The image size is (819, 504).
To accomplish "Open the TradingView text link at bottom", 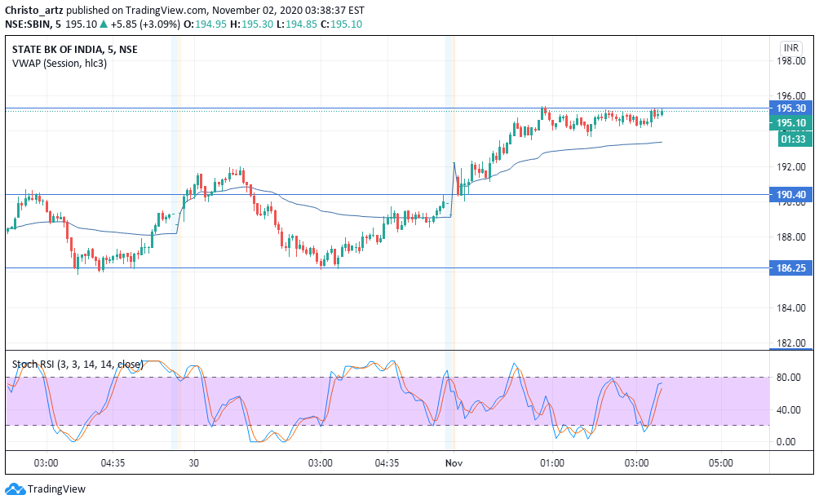I will [x=56, y=489].
